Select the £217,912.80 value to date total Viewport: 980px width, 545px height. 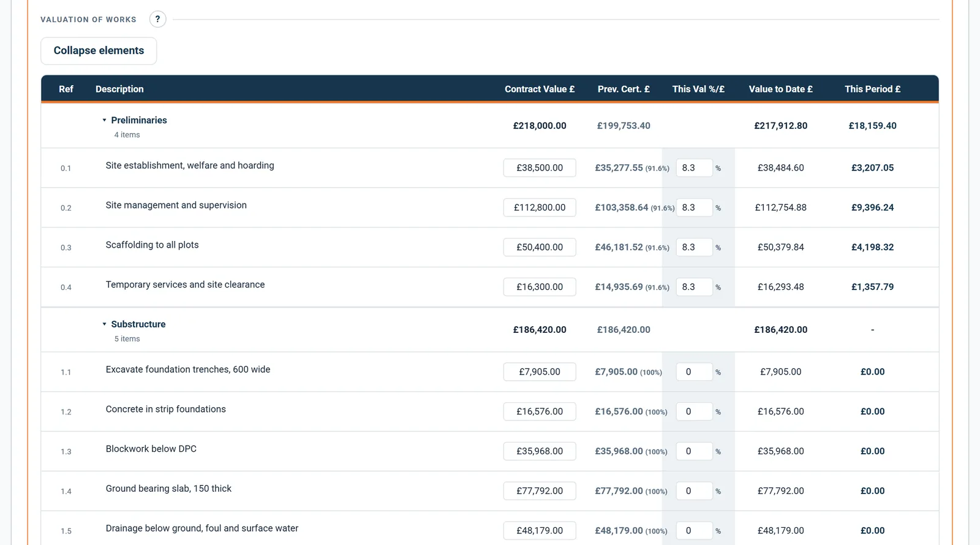pos(781,126)
